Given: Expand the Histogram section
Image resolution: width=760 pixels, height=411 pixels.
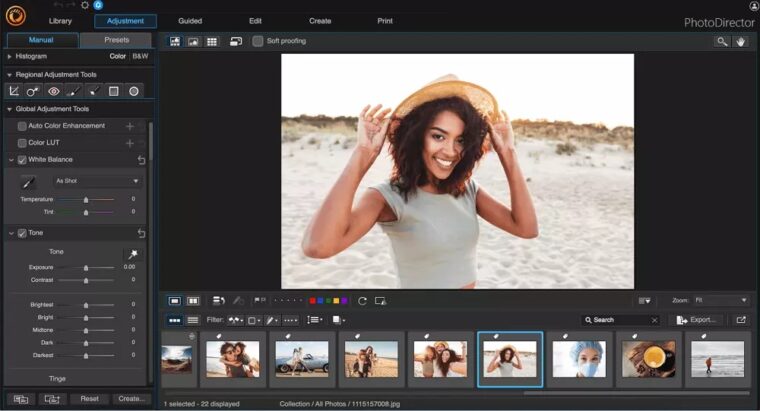Looking at the screenshot, I should point(9,57).
